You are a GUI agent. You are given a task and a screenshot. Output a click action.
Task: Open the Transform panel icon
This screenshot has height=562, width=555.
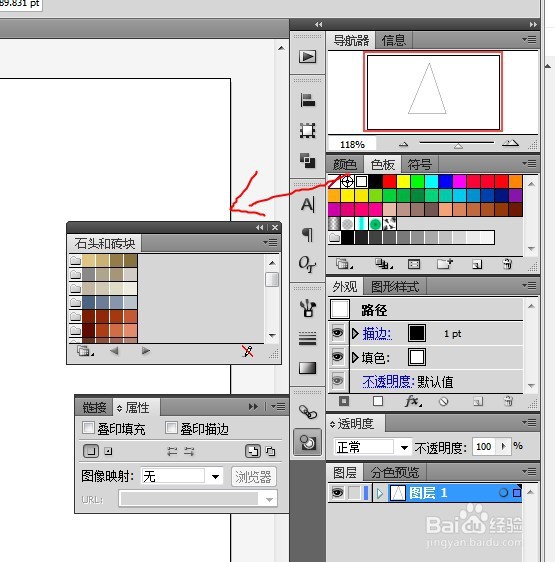308,130
